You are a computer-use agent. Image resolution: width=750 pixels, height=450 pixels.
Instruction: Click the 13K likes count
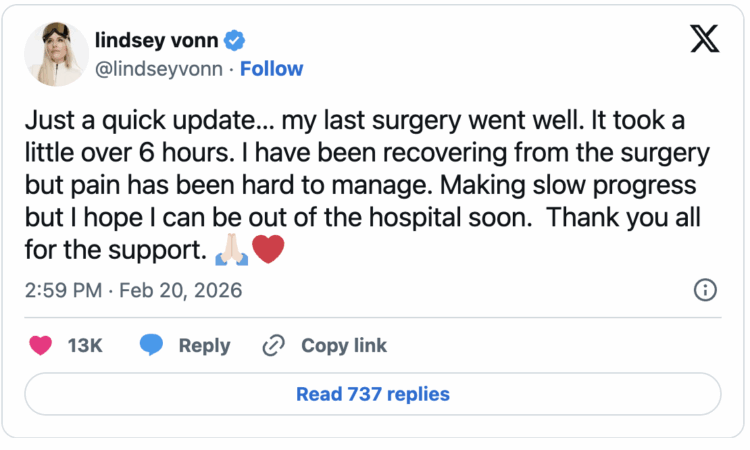[85, 346]
